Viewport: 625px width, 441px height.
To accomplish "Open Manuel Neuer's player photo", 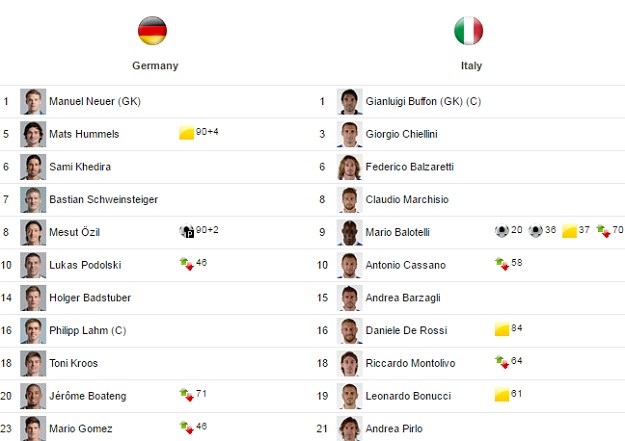I will pyautogui.click(x=33, y=102).
